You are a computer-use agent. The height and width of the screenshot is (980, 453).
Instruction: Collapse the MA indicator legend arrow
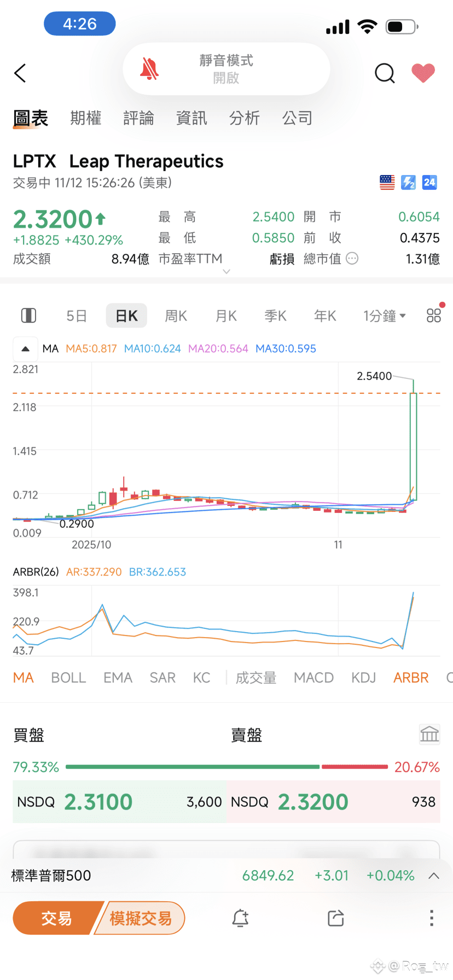click(x=25, y=348)
